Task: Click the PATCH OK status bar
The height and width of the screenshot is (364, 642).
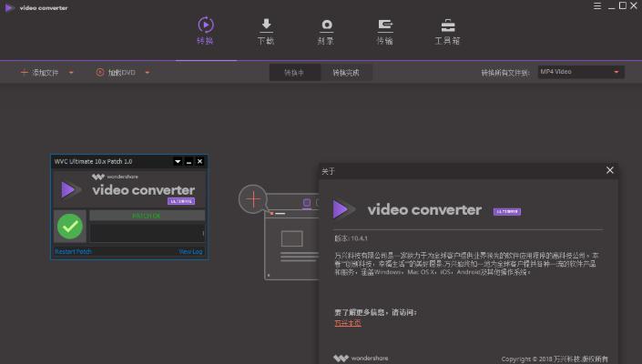Action: point(147,216)
